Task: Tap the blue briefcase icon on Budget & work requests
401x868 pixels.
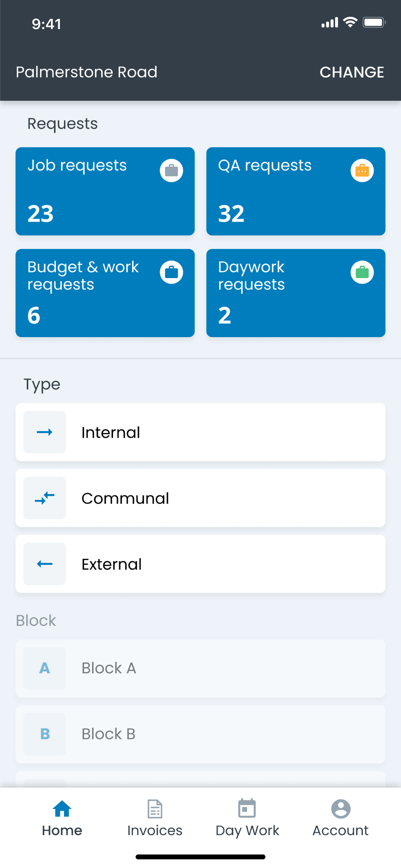Action: (x=171, y=272)
